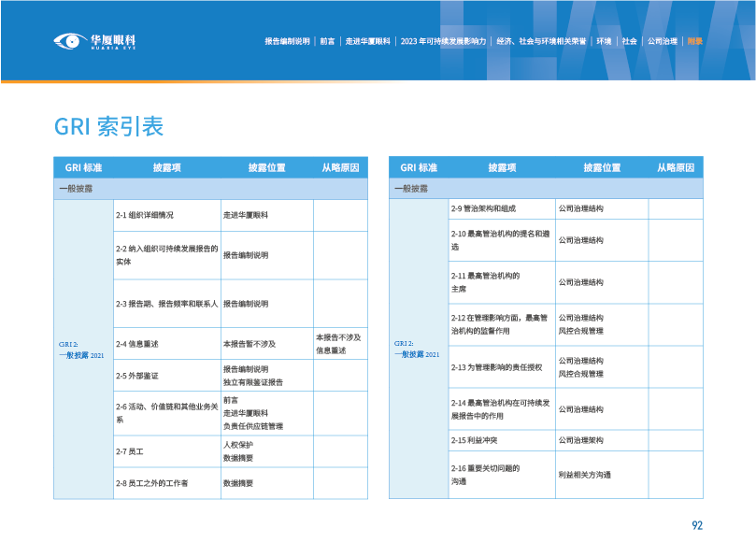Navigate to the 公司治理 section
The height and width of the screenshot is (557, 756).
point(663,41)
